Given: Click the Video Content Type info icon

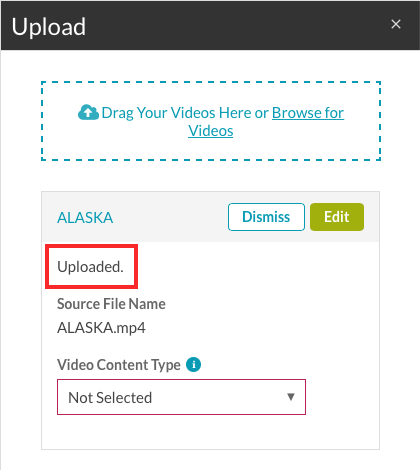Looking at the screenshot, I should [193, 364].
